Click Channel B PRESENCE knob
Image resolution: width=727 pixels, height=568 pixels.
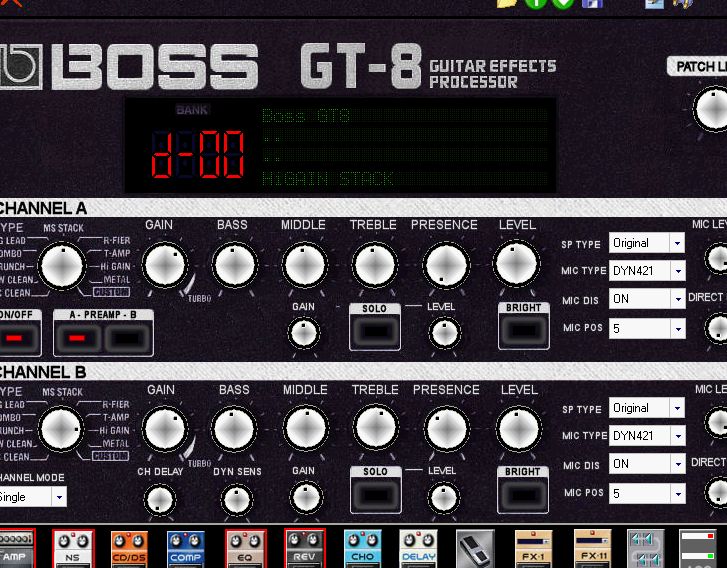[x=447, y=429]
